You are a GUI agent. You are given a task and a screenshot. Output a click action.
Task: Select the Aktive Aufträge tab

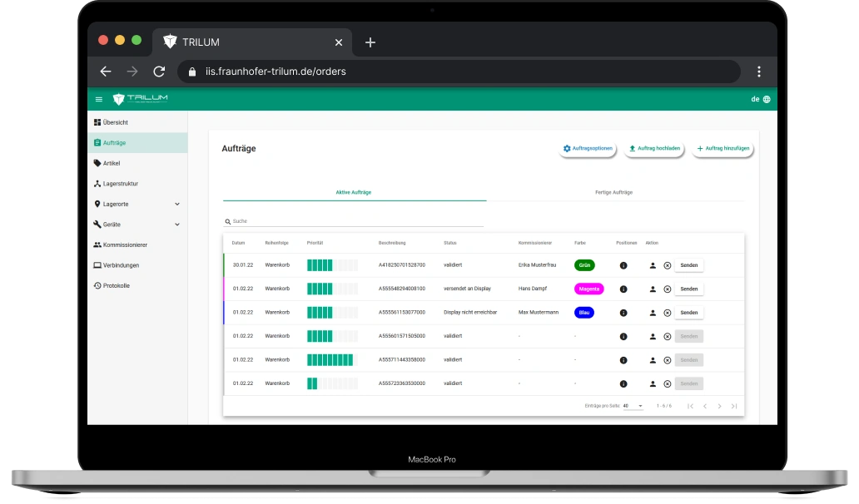(354, 192)
